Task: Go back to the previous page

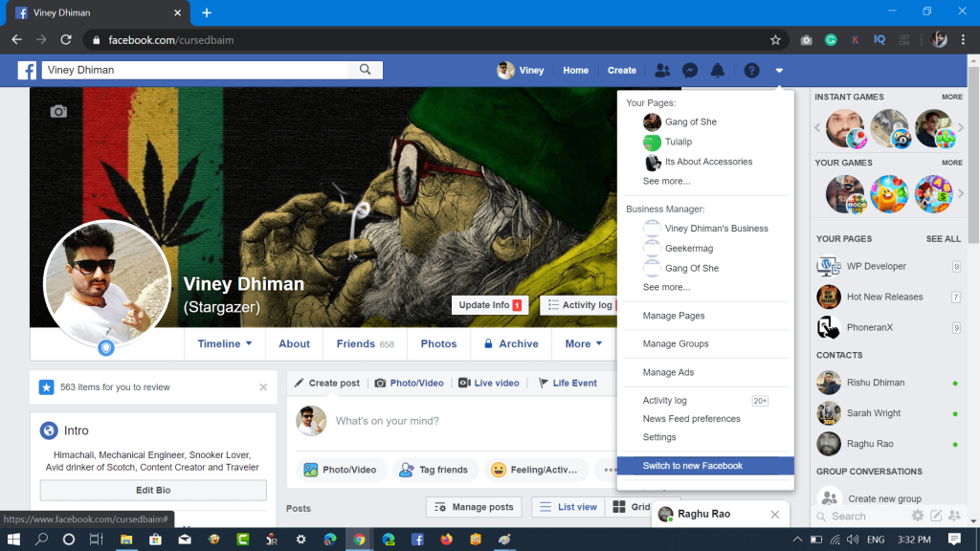Action: pos(17,40)
